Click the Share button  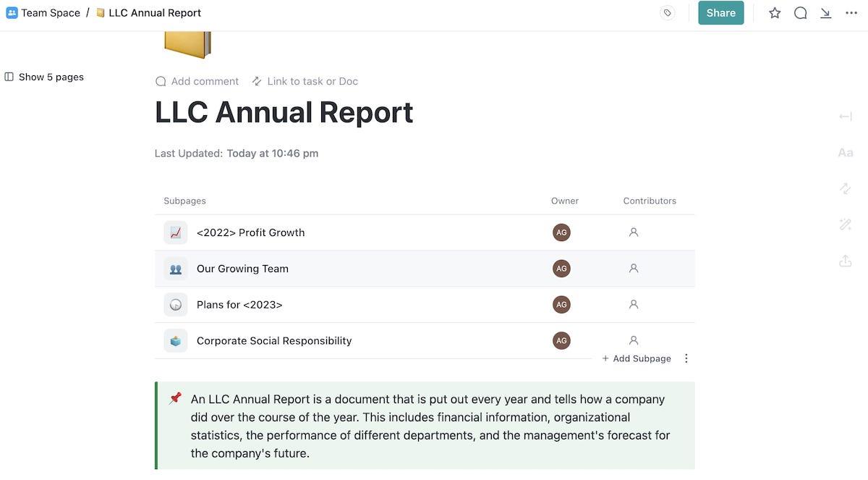pos(720,13)
